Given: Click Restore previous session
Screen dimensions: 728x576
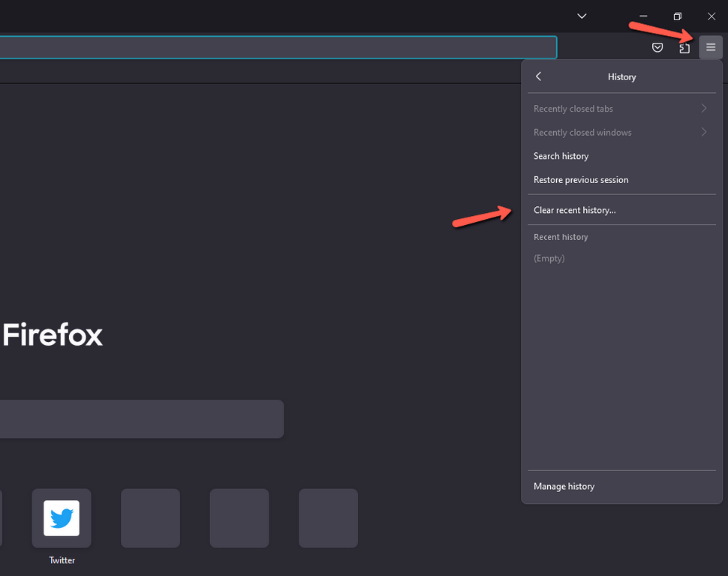Looking at the screenshot, I should tap(581, 180).
